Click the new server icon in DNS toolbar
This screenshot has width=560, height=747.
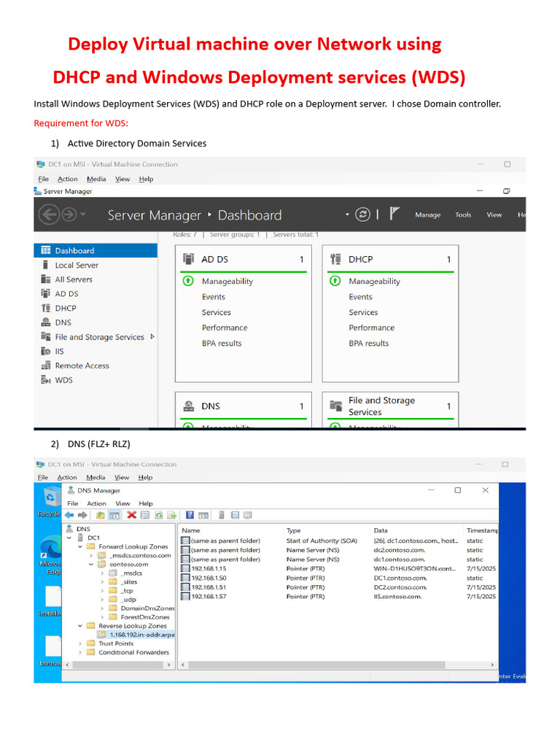tap(222, 515)
